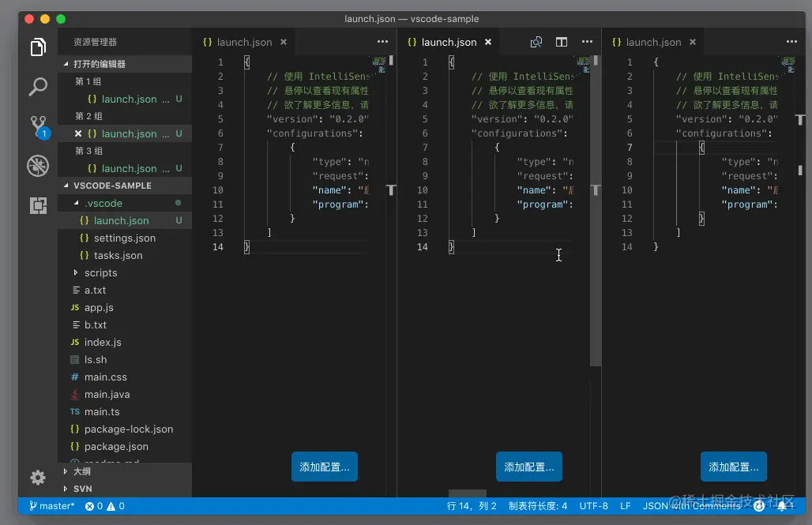Open the notifications bell in status bar
Image resolution: width=812 pixels, height=525 pixels.
785,506
